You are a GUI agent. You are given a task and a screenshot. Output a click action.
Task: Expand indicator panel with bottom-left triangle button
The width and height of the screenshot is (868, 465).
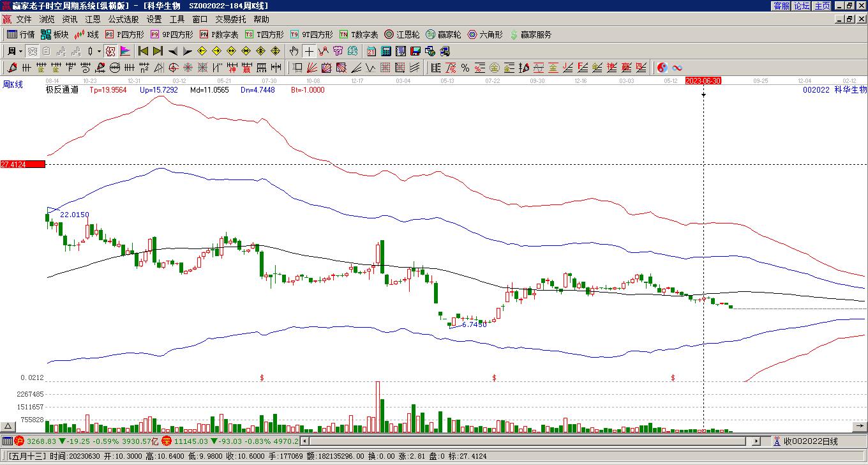(8, 426)
